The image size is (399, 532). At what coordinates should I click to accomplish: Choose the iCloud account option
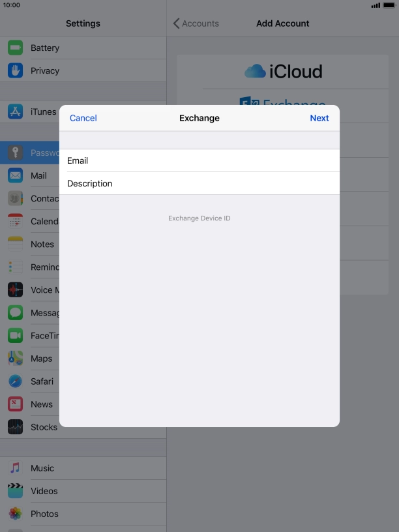click(284, 72)
